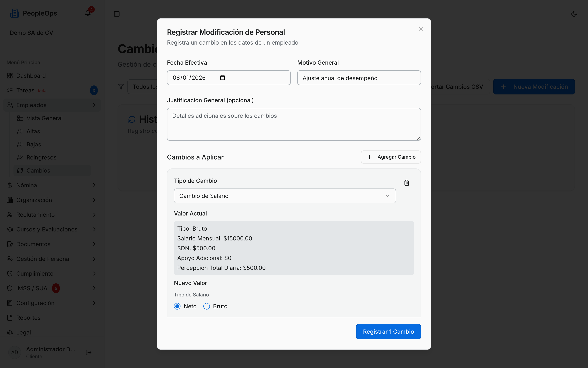The height and width of the screenshot is (368, 588).
Task: Toggle the sidebar panel icon
Action: pos(117,14)
